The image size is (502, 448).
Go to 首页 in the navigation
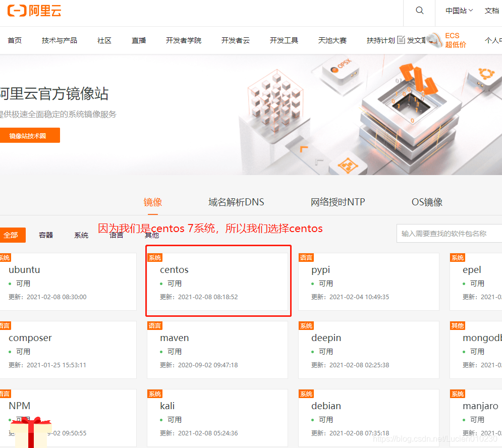pyautogui.click(x=15, y=40)
